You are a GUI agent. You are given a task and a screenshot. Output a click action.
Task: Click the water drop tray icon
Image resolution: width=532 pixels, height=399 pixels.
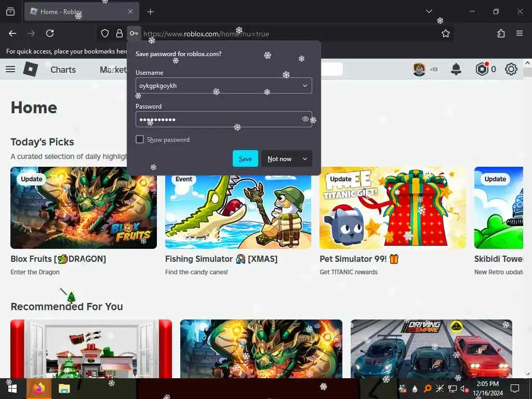click(x=415, y=389)
